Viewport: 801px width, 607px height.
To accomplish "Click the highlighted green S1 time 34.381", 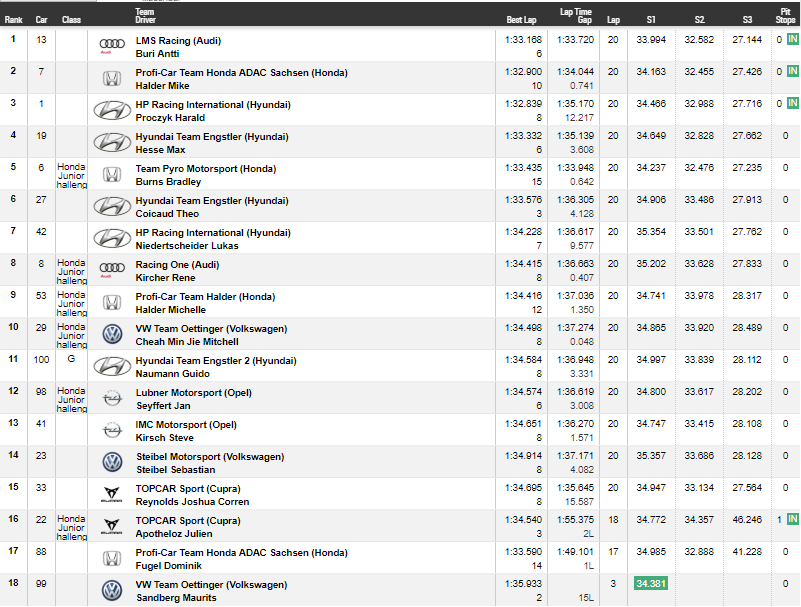I will click(651, 583).
